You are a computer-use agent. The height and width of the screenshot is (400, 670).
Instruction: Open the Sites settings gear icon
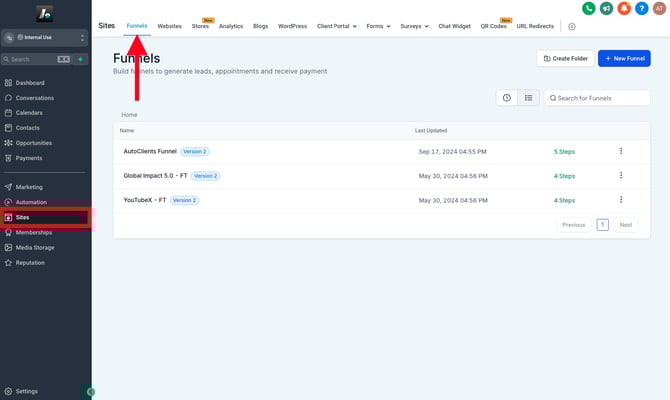572,26
